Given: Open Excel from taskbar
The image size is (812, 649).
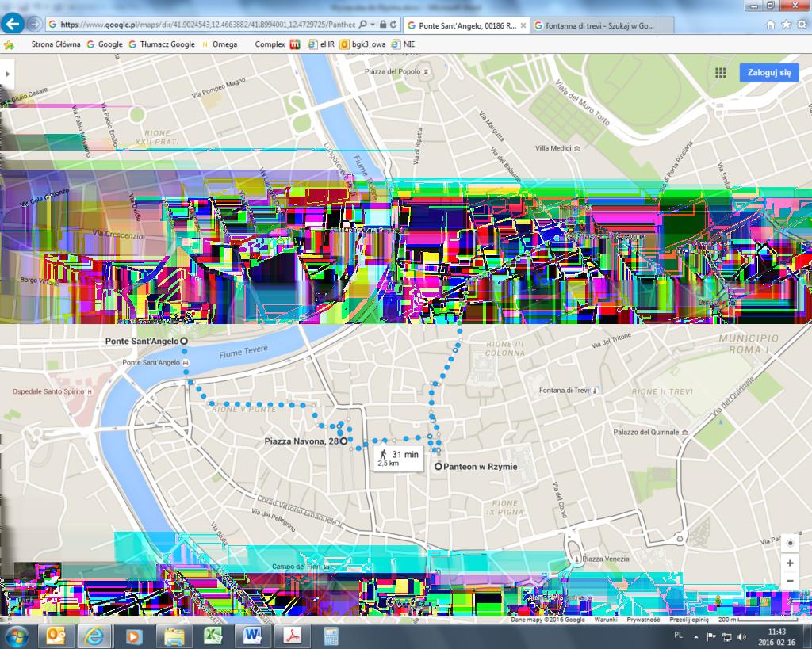Looking at the screenshot, I should tap(213, 636).
